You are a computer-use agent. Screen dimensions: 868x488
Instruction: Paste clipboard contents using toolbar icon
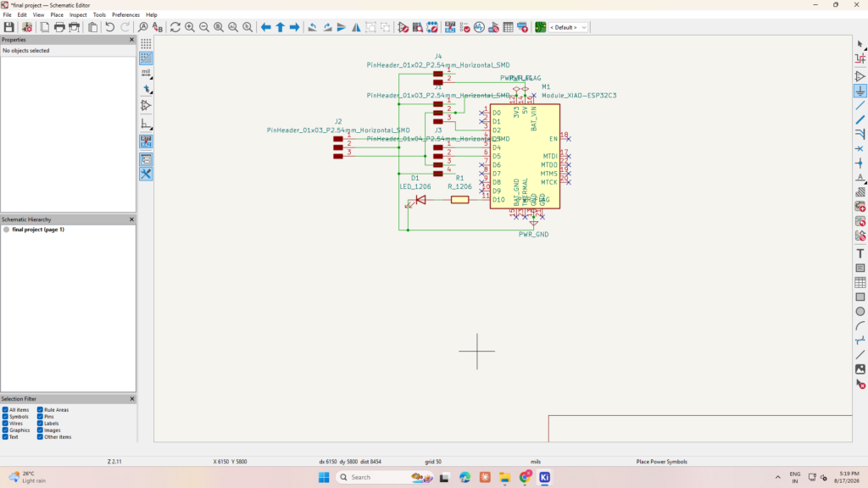(92, 27)
